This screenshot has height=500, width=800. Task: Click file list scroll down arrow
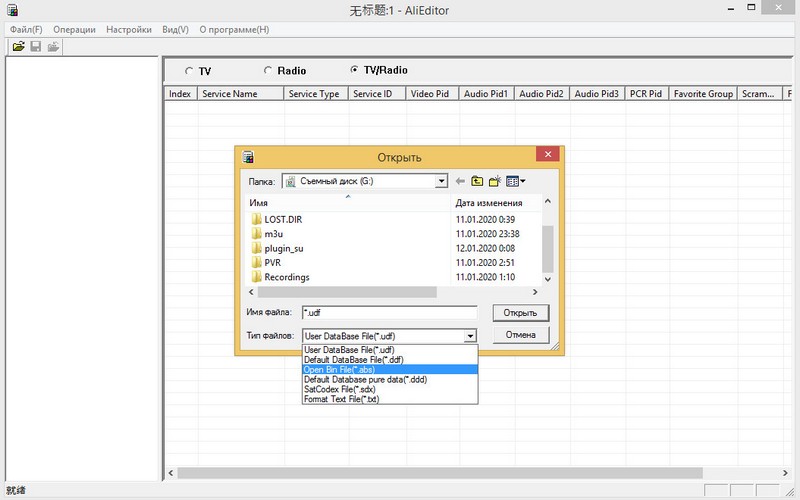click(547, 279)
